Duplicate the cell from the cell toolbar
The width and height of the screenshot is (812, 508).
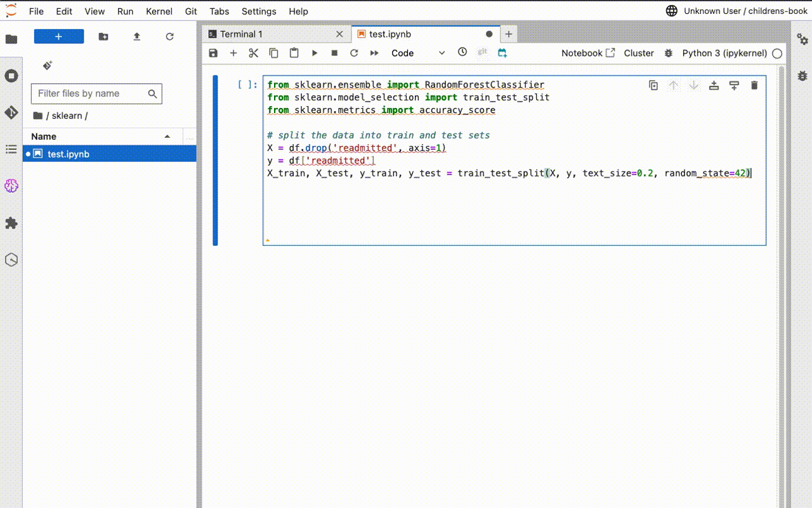pos(653,85)
